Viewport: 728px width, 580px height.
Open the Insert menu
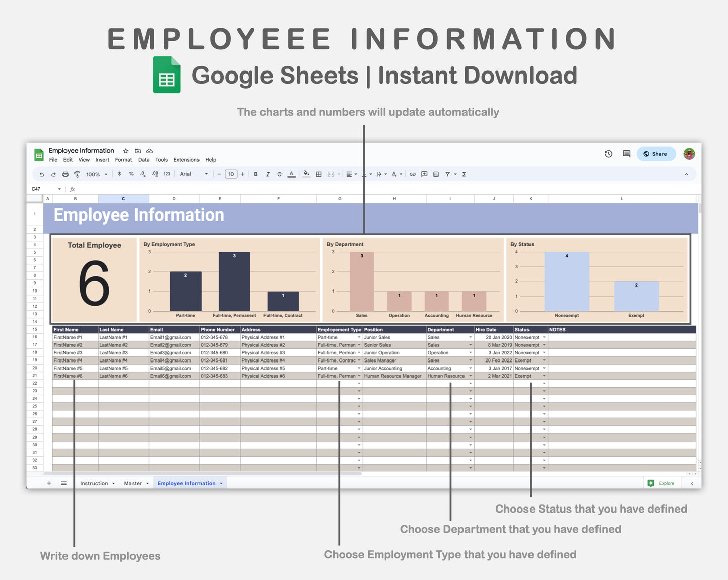pyautogui.click(x=102, y=160)
